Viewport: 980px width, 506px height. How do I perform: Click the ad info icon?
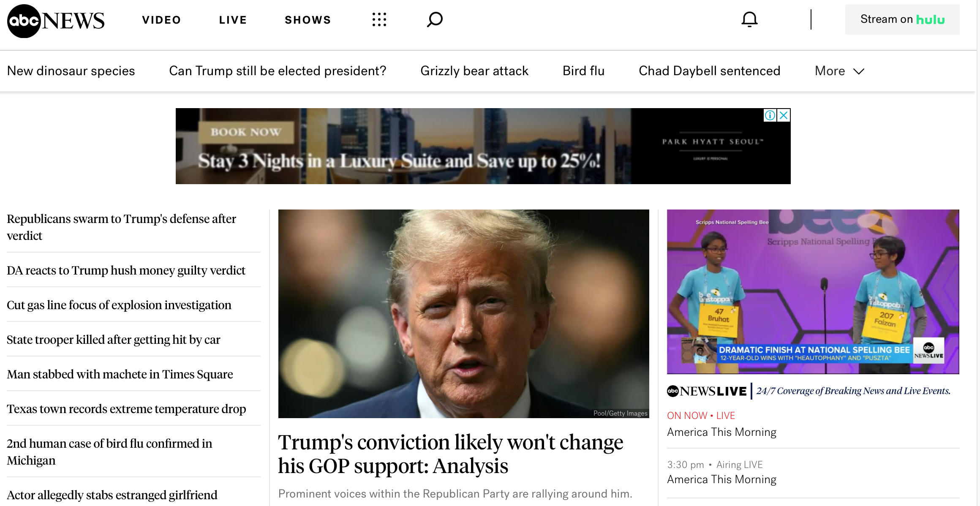pos(770,115)
